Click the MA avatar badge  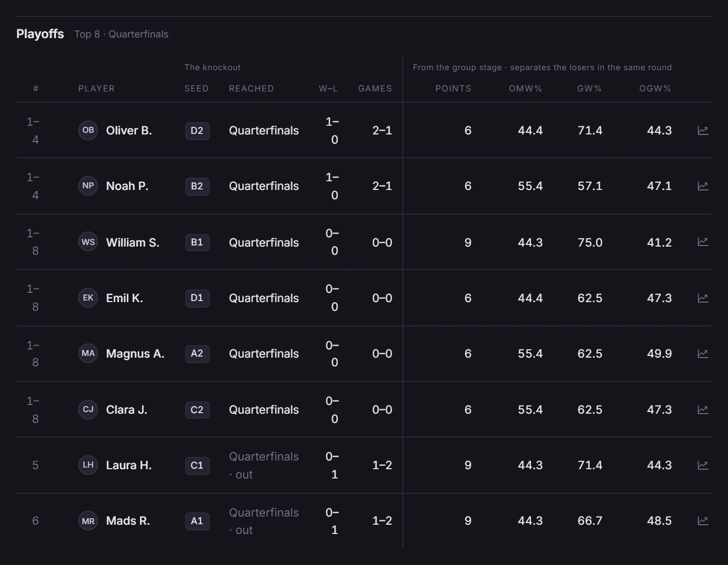click(88, 354)
